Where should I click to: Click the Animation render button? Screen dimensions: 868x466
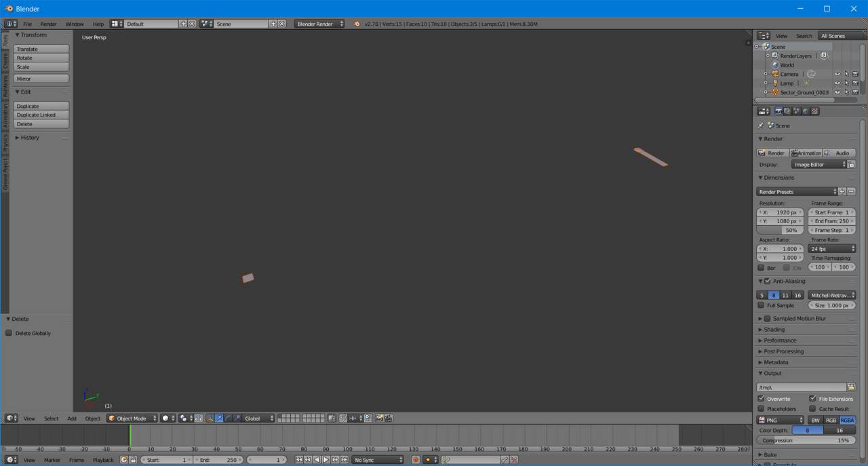(x=806, y=153)
